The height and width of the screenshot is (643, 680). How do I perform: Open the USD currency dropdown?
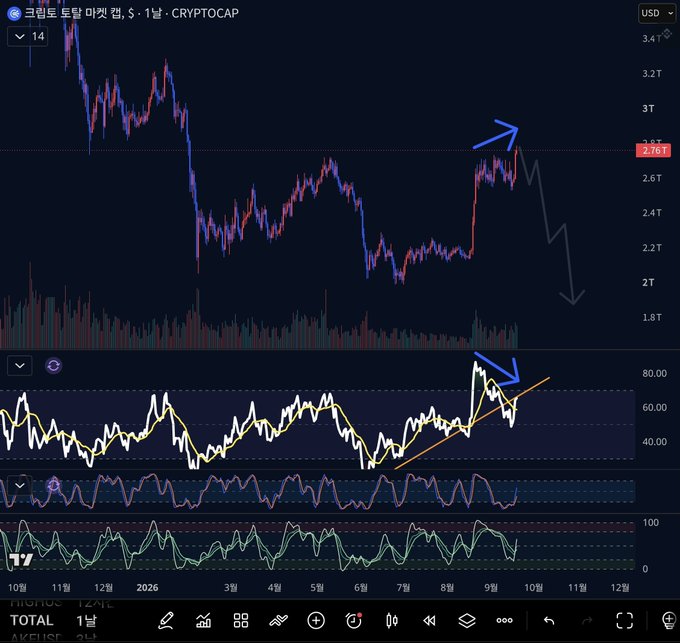[657, 13]
